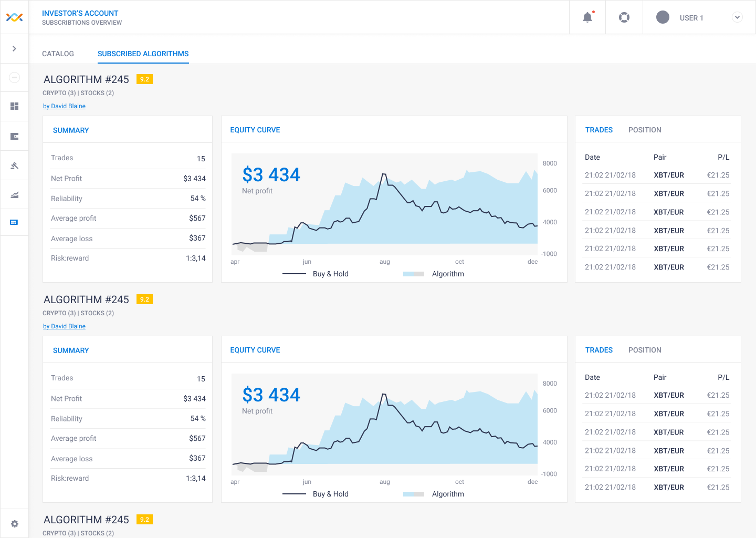Screen dimensions: 756x538
Task: Click the round user avatar
Action: coord(663,17)
